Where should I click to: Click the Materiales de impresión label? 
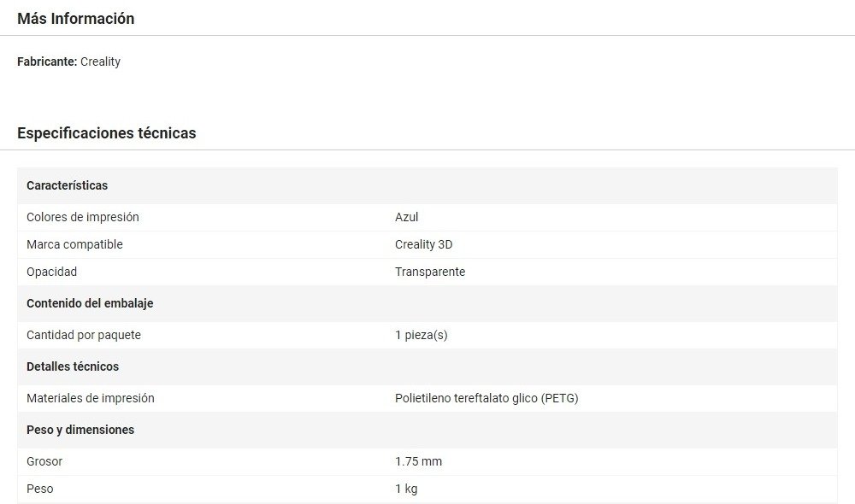[90, 398]
